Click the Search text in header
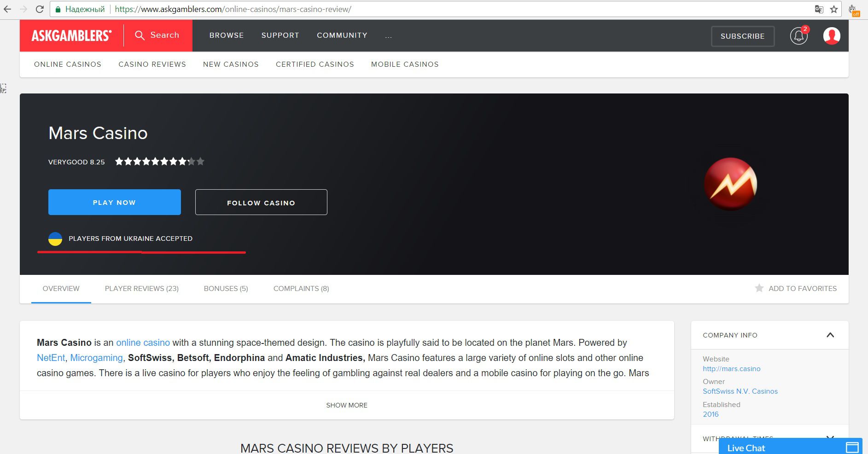Screen dimensions: 868x454 point(165,35)
